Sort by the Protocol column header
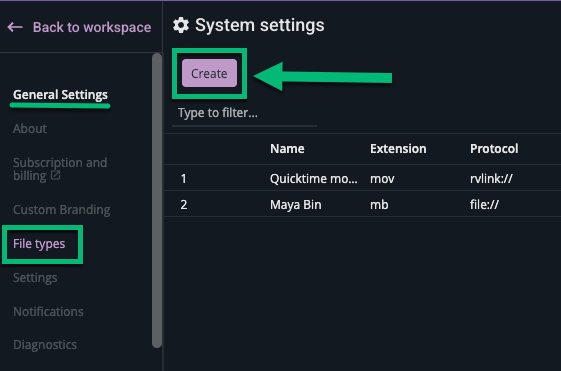The width and height of the screenshot is (561, 371). click(x=494, y=148)
